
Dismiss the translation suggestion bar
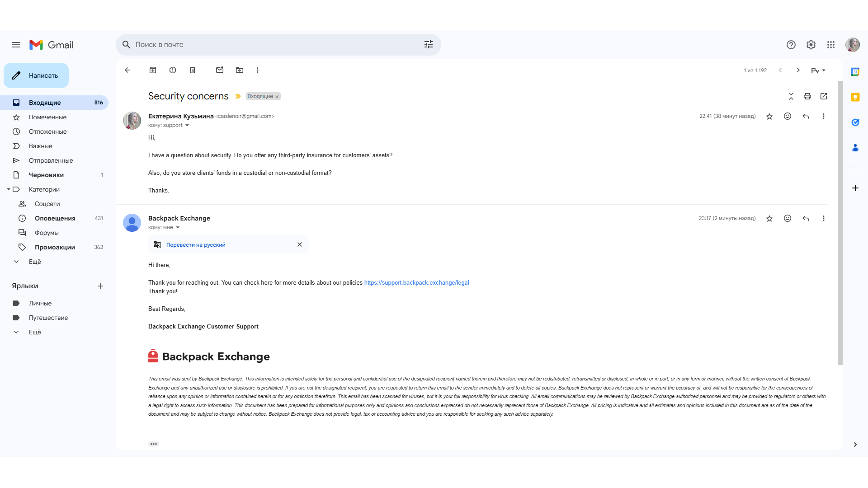[300, 244]
